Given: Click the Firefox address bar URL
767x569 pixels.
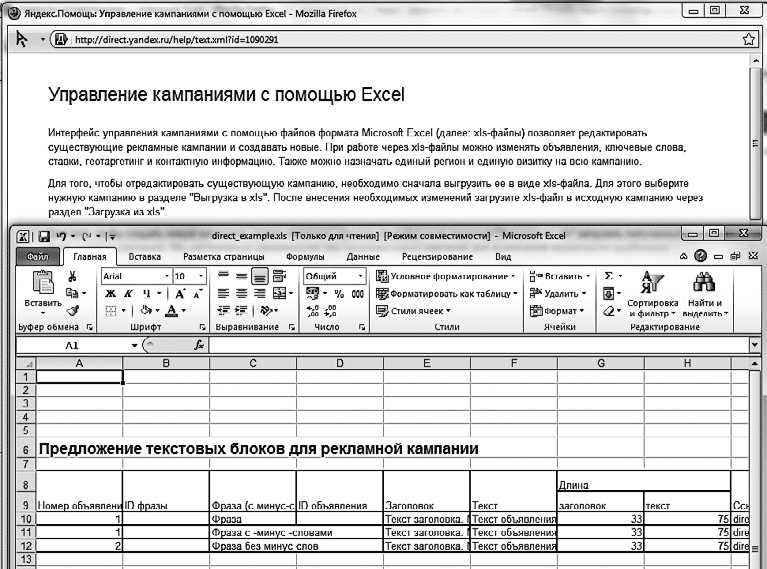Looking at the screenshot, I should pos(177,40).
